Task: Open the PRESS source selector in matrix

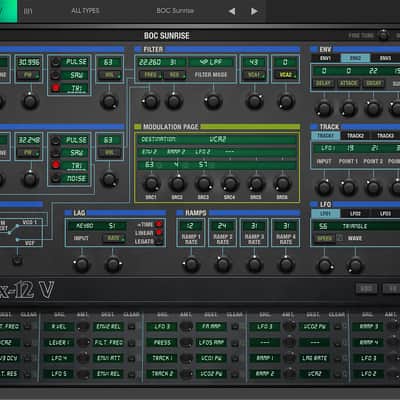Action: (x=162, y=342)
